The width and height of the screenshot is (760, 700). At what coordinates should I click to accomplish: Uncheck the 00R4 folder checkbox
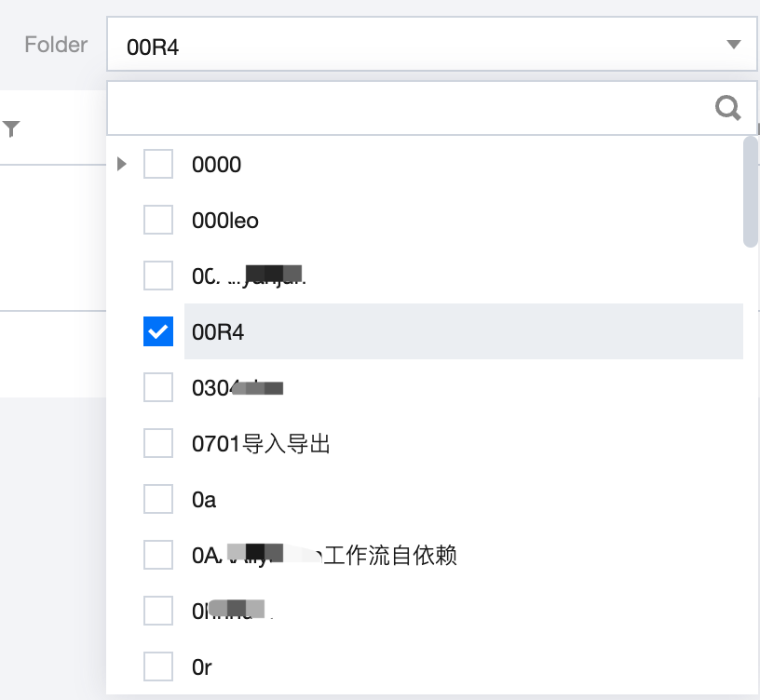[x=158, y=331]
